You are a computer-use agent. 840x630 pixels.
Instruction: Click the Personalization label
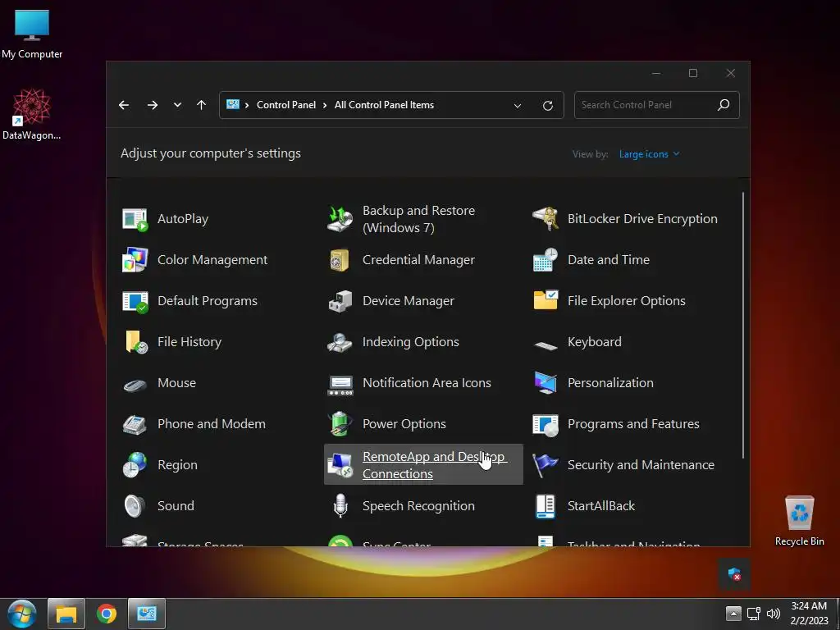pos(610,383)
